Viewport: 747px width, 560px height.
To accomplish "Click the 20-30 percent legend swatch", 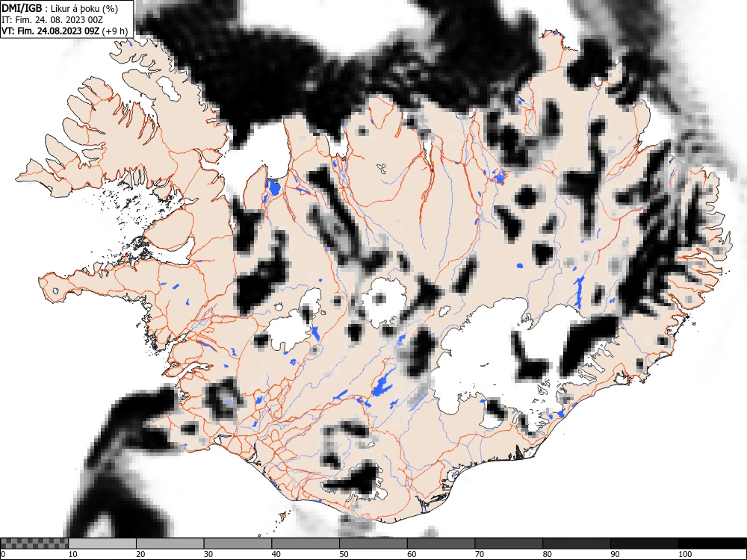I will pos(170,544).
